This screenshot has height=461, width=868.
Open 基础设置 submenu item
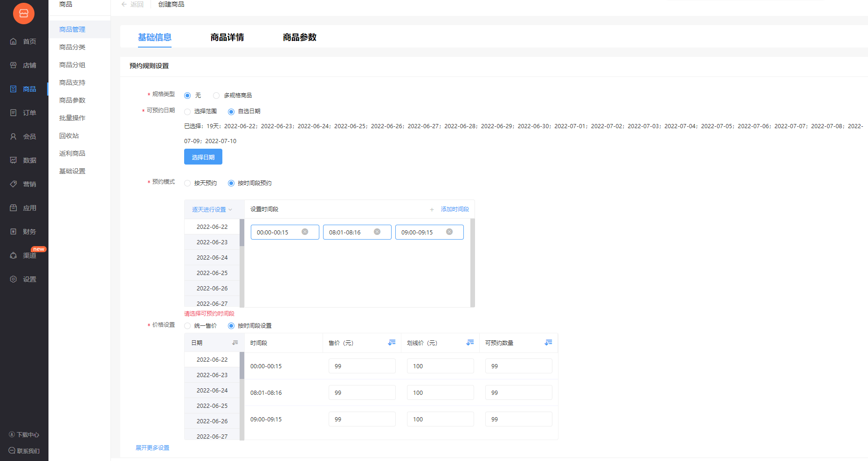pos(72,171)
